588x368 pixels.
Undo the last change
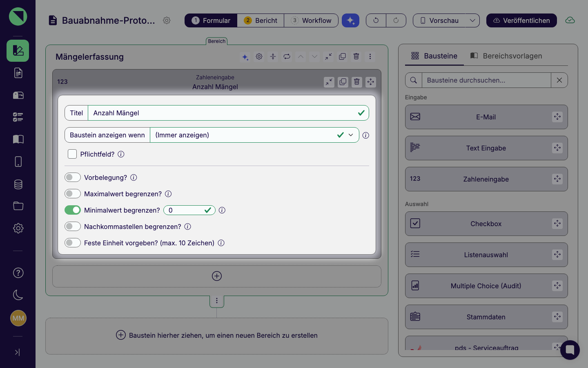coord(376,20)
